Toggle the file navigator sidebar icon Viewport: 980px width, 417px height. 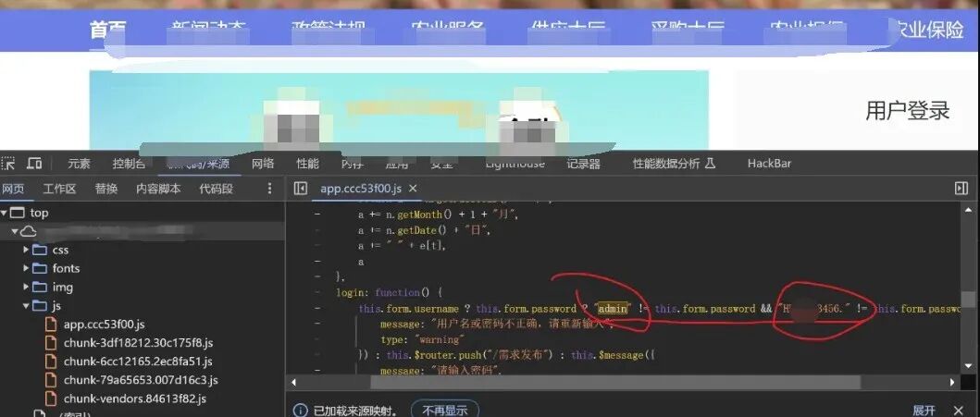(x=301, y=188)
